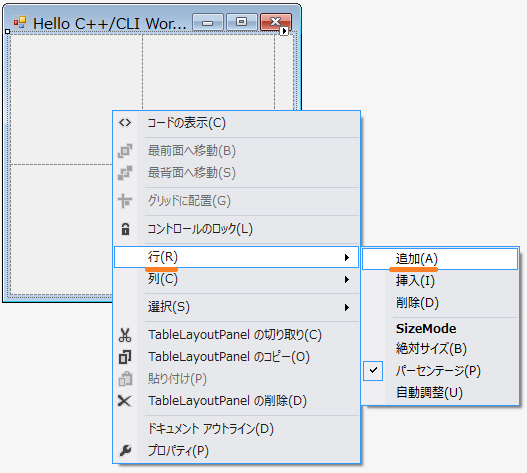This screenshot has width=527, height=473.
Task: Click the copy TableLayoutPanel icon
Action: [125, 357]
